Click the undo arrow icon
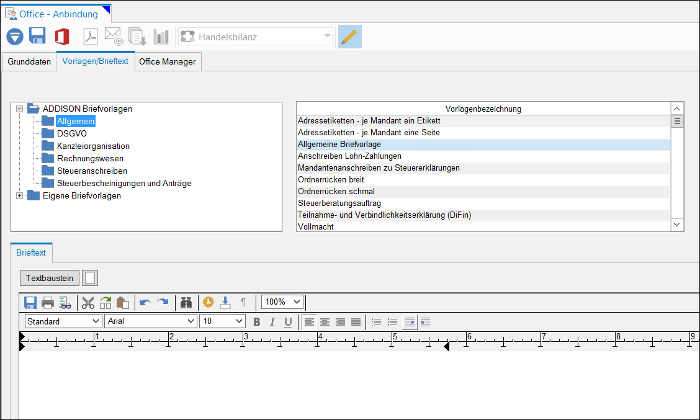Screen dimensions: 700x420 coord(145,302)
